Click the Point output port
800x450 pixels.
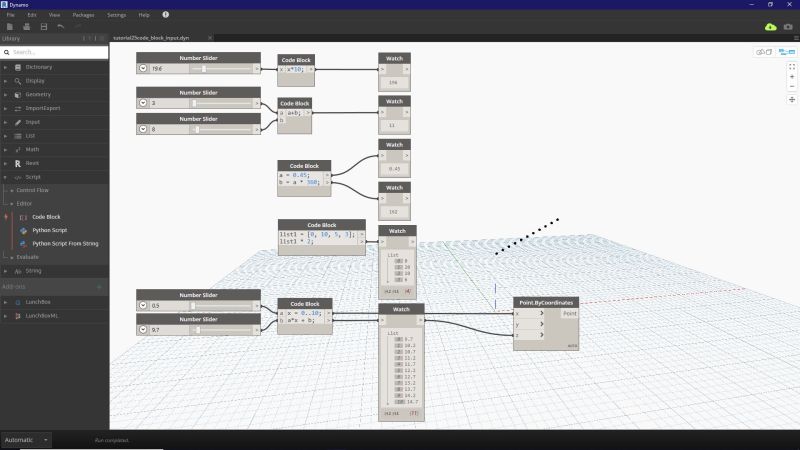(x=569, y=313)
